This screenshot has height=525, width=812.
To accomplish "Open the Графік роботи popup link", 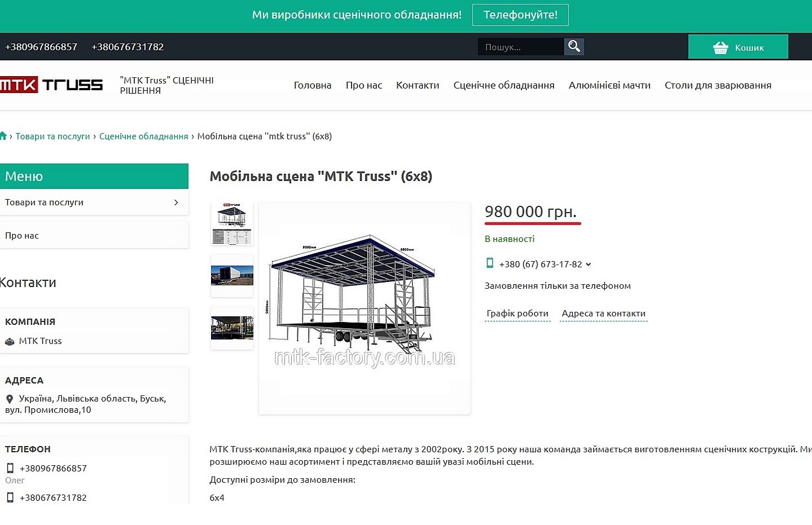I will pyautogui.click(x=517, y=314).
